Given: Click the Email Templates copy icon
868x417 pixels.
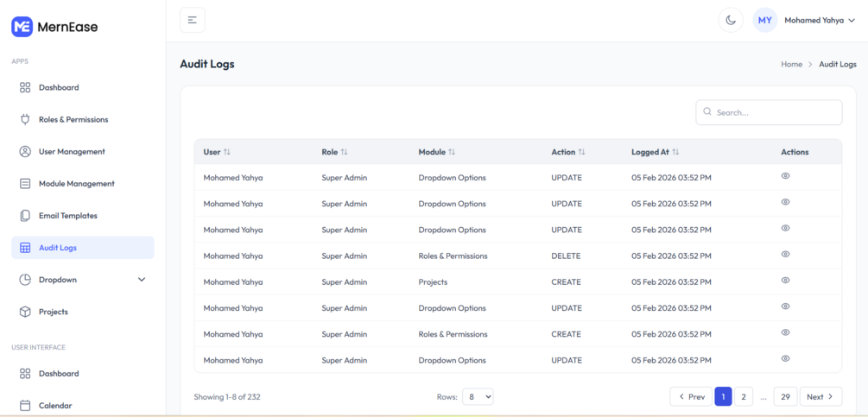Looking at the screenshot, I should point(25,216).
